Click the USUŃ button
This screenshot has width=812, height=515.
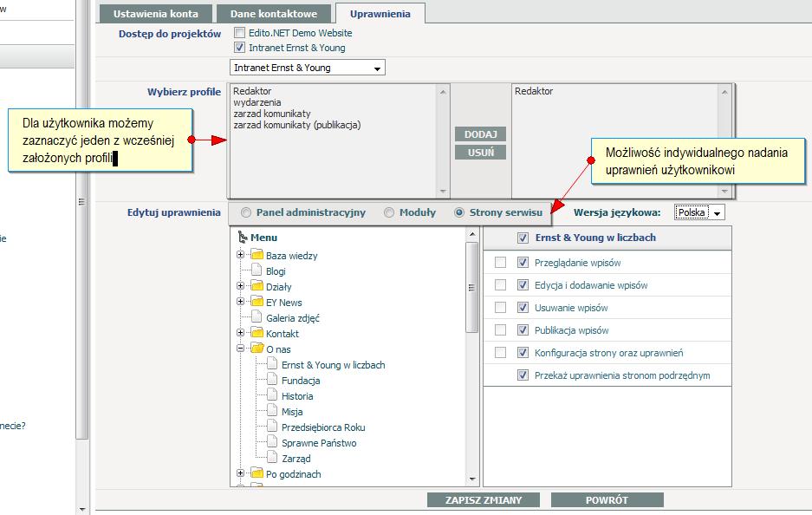click(481, 153)
